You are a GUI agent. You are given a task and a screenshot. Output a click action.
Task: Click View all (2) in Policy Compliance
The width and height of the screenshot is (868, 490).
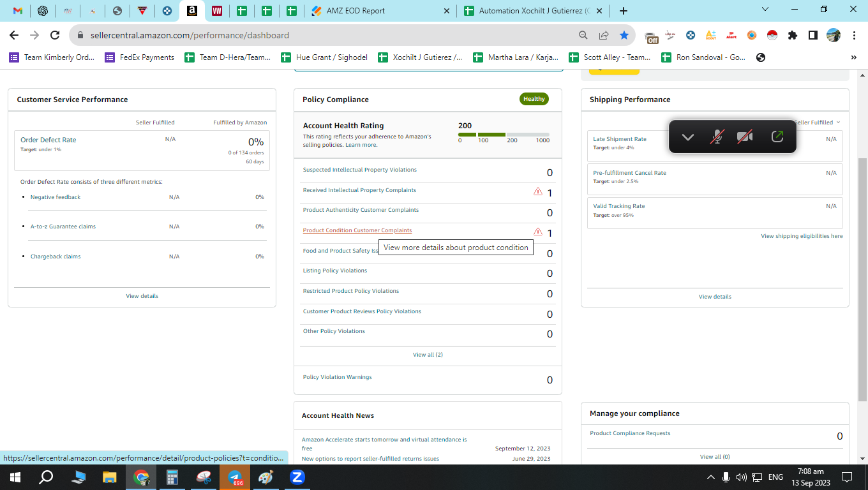pos(428,355)
